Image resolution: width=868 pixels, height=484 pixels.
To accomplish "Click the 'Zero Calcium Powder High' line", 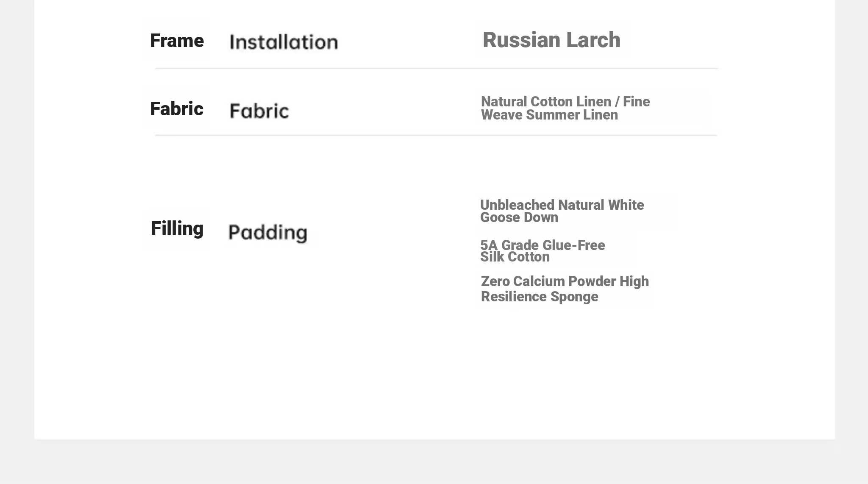I will [565, 281].
